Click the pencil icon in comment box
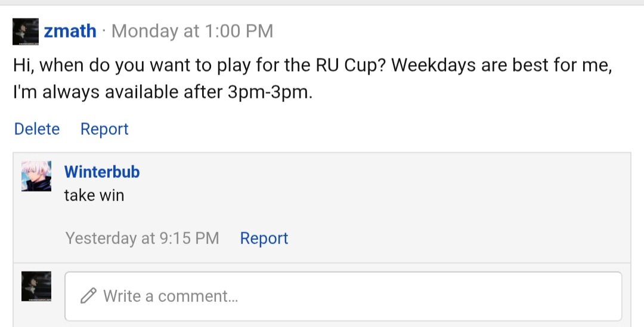The width and height of the screenshot is (644, 327). coord(89,296)
